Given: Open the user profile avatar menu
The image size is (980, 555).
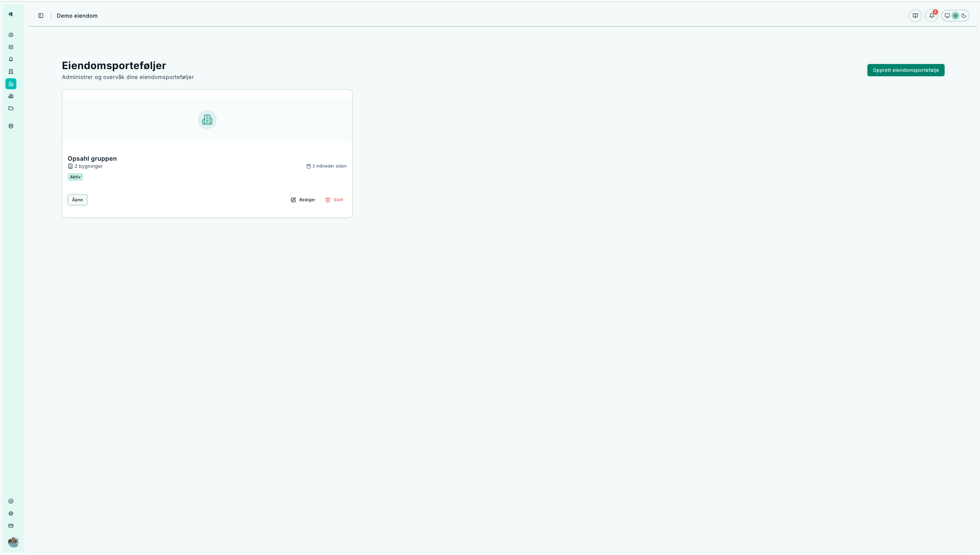Looking at the screenshot, I should (x=13, y=542).
